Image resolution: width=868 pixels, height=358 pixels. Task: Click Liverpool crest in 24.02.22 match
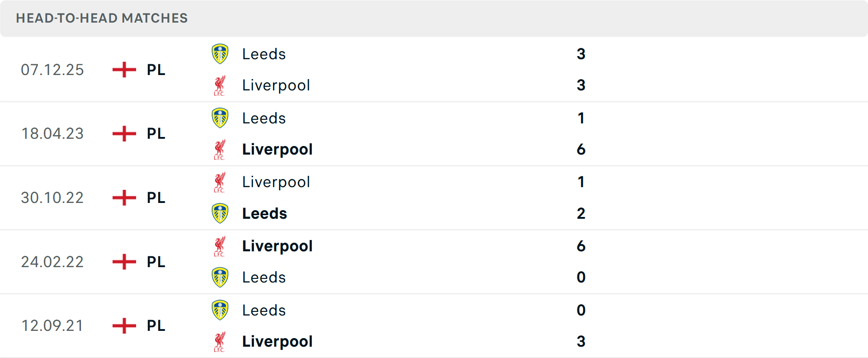[220, 246]
